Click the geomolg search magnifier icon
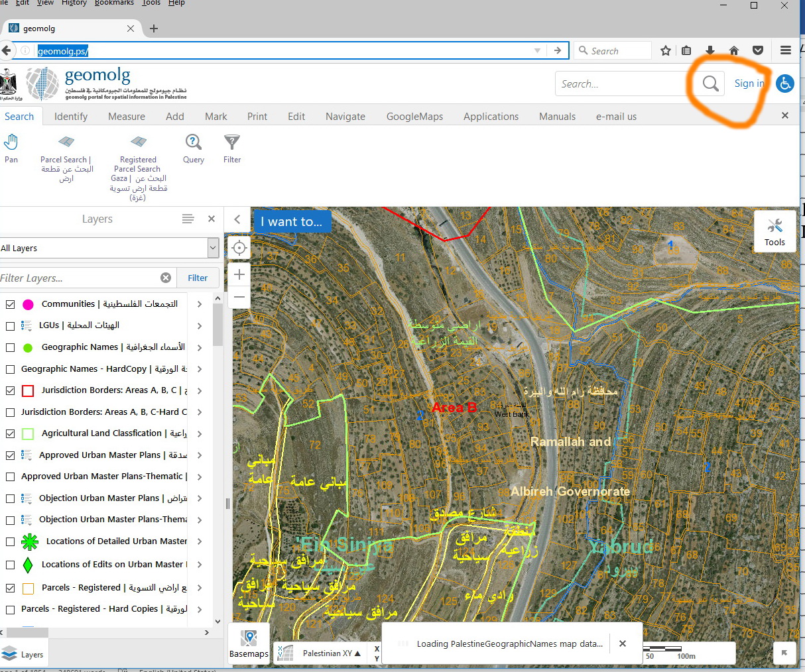The height and width of the screenshot is (672, 805). point(710,84)
